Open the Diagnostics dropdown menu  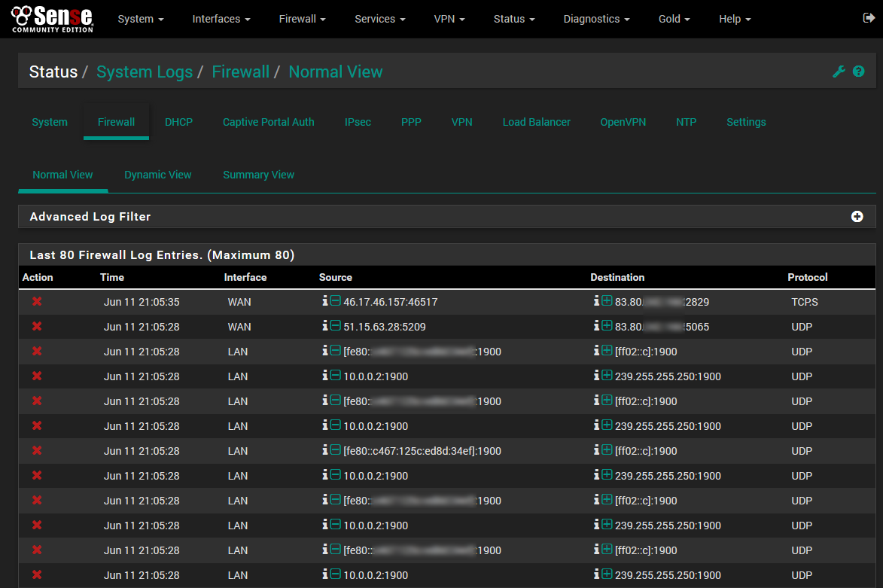click(x=596, y=19)
